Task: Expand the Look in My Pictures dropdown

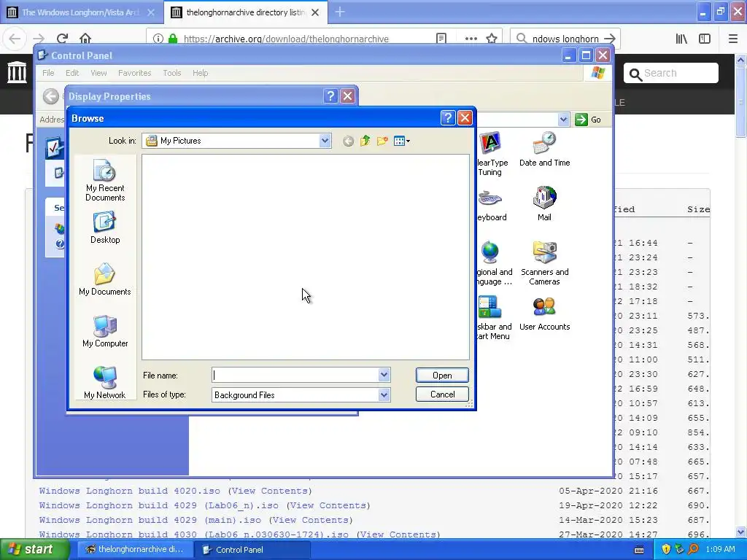Action: click(x=325, y=141)
